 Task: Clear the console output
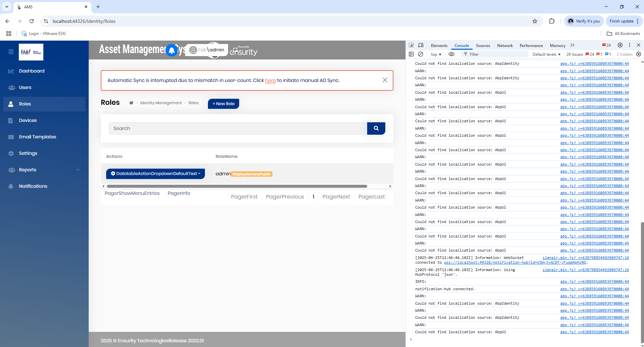[421, 54]
